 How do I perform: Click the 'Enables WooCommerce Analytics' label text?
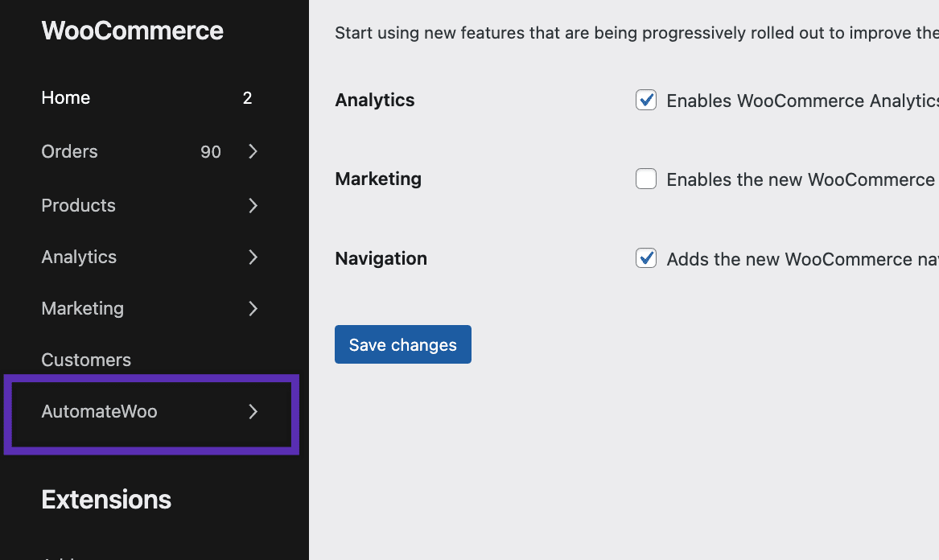801,101
